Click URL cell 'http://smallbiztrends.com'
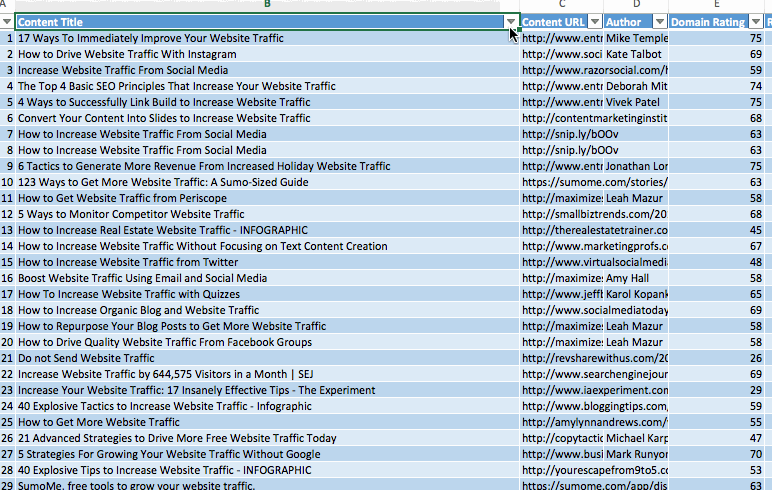772x490 pixels. click(x=594, y=214)
